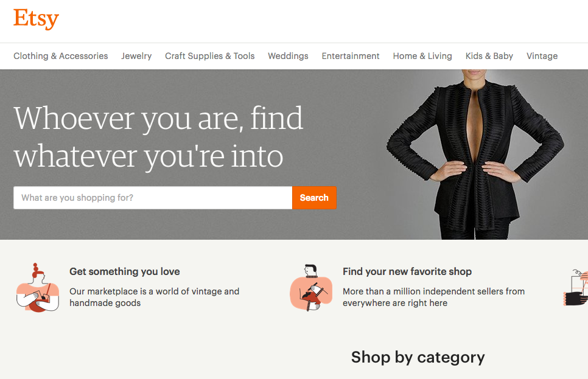Focus the 'What are you shopping for?' field
This screenshot has width=588, height=379.
(153, 198)
